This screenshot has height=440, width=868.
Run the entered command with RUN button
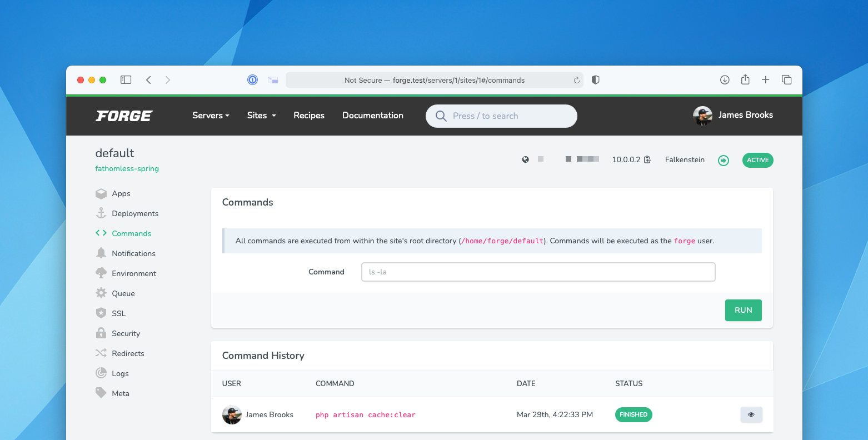[743, 310]
